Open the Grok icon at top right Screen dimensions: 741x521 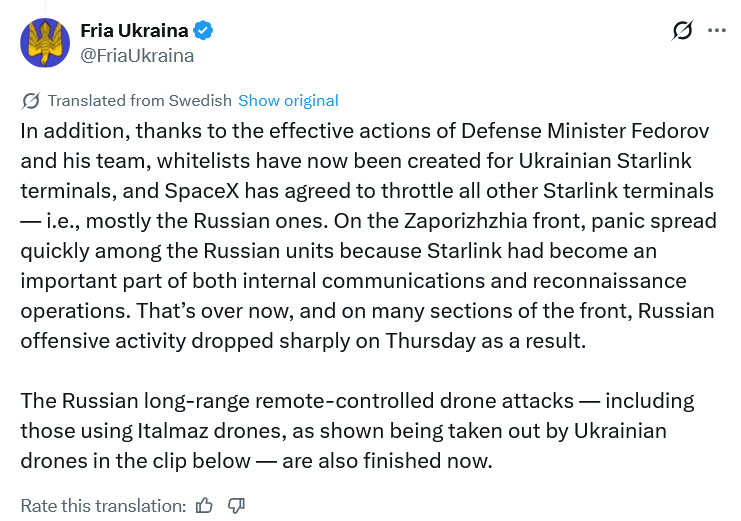tap(682, 31)
